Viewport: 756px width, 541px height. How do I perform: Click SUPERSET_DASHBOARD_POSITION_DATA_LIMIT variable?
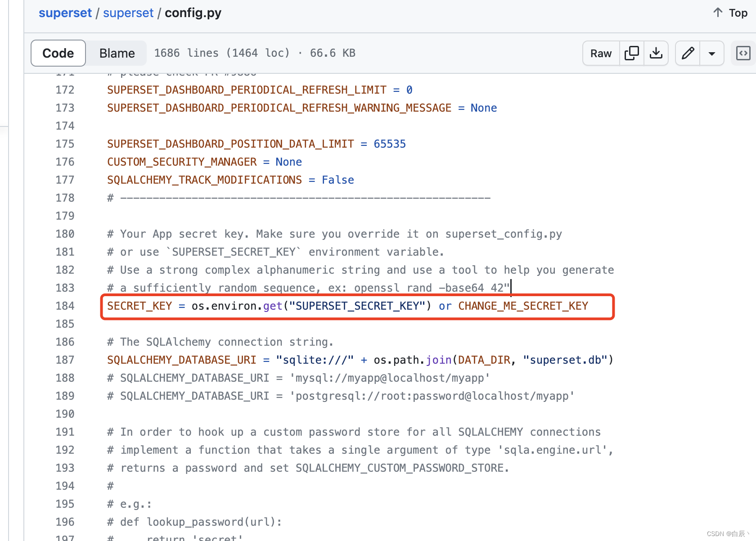click(230, 144)
